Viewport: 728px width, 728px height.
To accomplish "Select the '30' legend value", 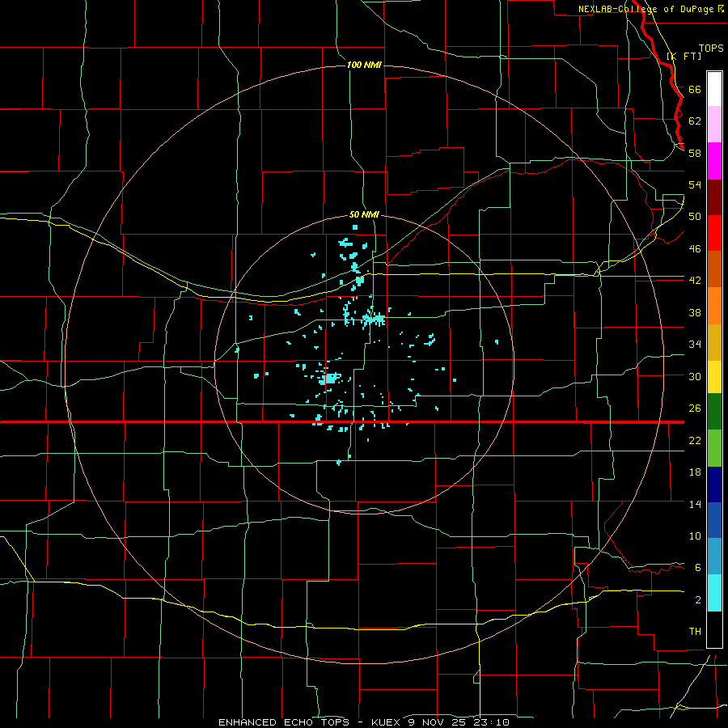I will (695, 376).
